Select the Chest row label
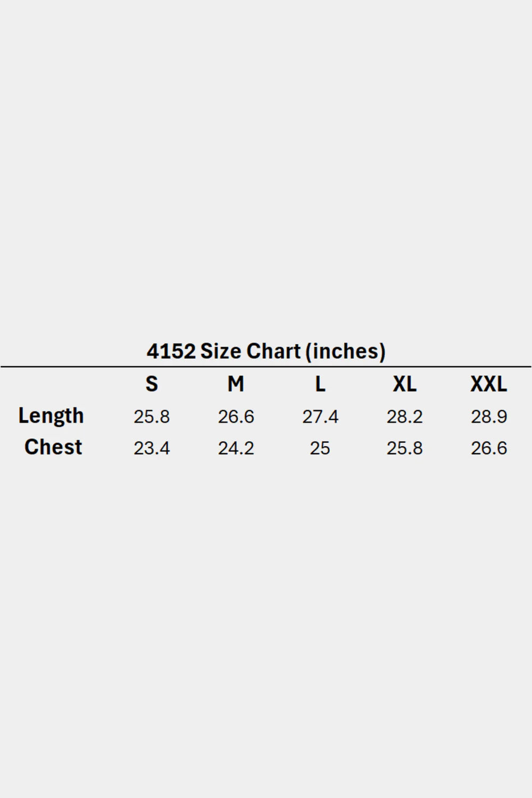This screenshot has height=798, width=532. (x=53, y=447)
